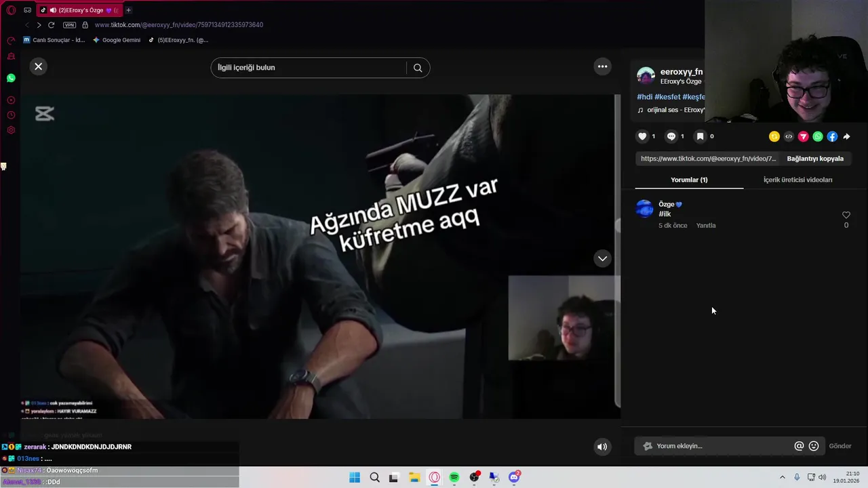
Task: Share video to Facebook
Action: (x=832, y=136)
